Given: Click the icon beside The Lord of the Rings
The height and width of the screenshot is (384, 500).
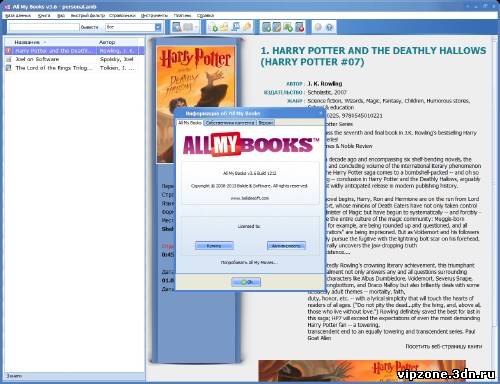Looking at the screenshot, I should pos(9,68).
